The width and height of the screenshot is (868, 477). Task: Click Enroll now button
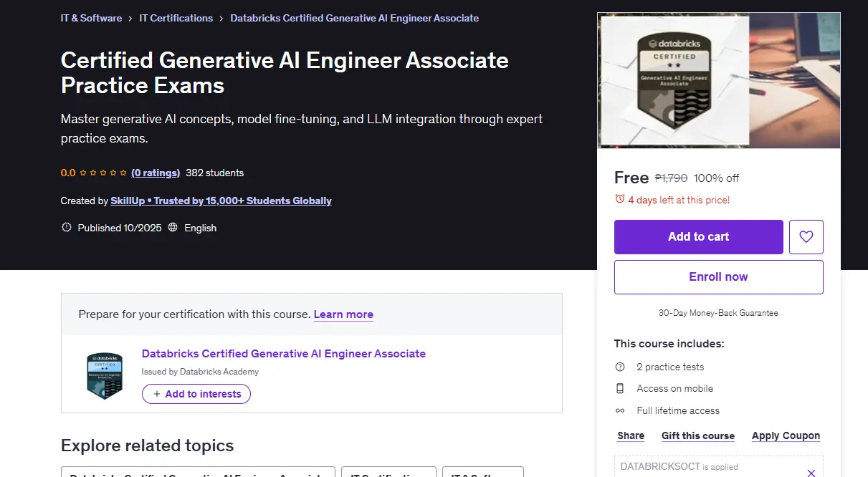(x=719, y=277)
